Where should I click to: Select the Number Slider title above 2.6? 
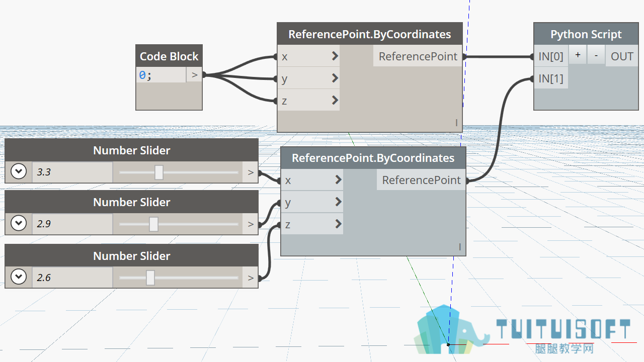point(132,256)
